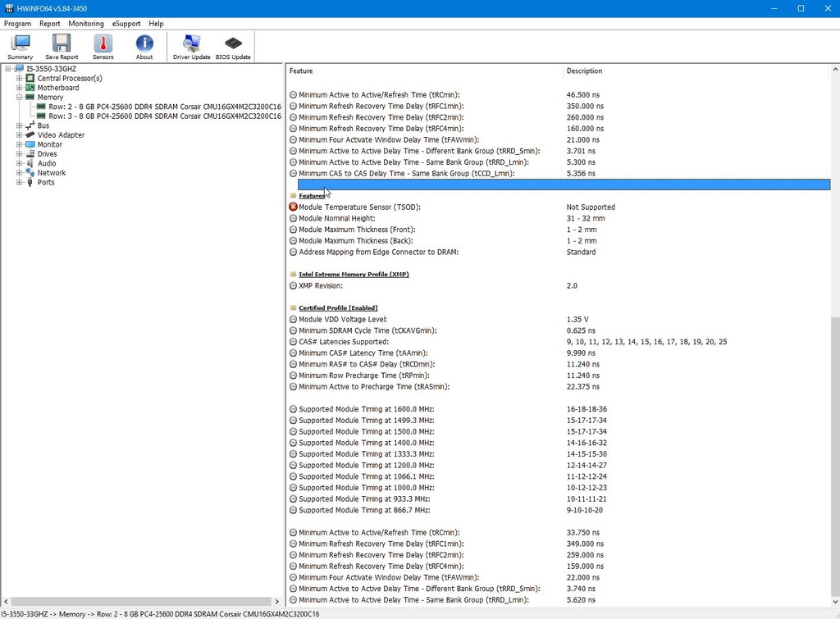Click the highlighted blue selected row
Screen dimensions: 840x619
pos(564,184)
